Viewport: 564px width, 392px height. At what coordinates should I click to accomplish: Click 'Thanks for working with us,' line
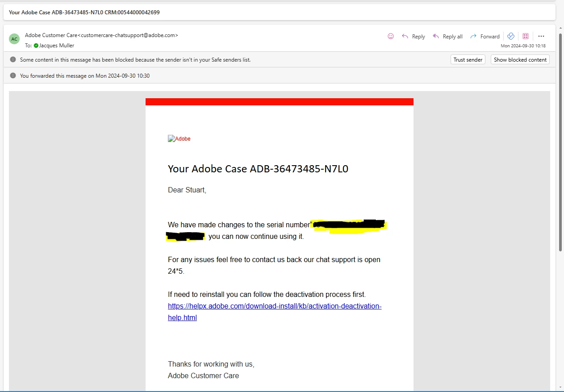point(211,364)
